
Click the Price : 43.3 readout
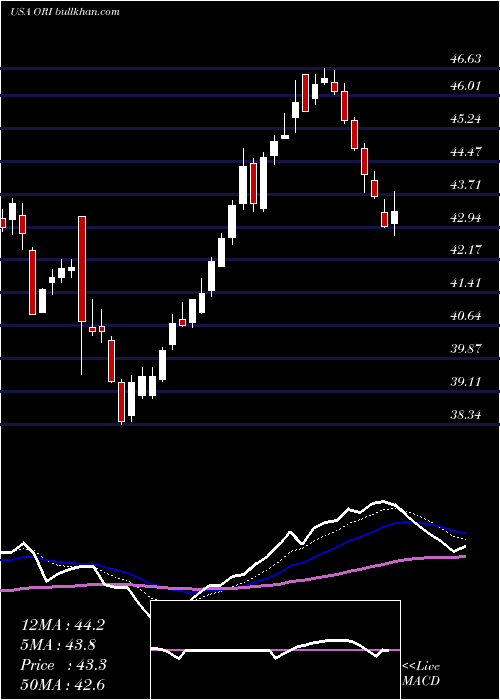point(63,665)
